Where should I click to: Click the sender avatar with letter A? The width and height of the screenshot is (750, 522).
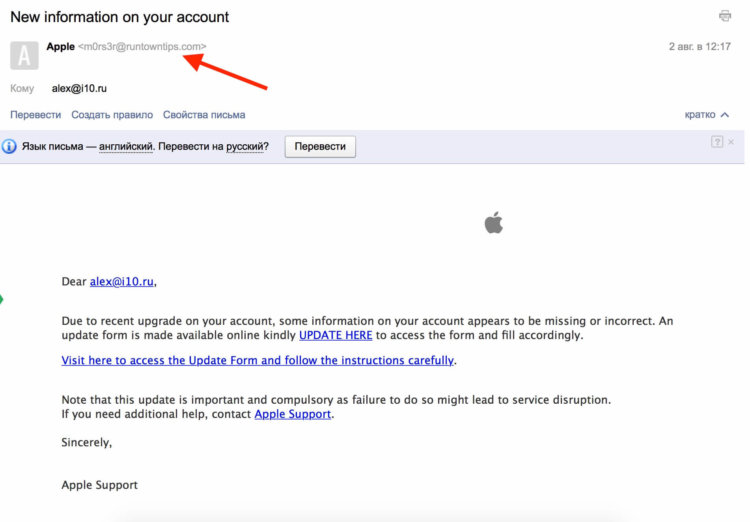click(x=24, y=56)
